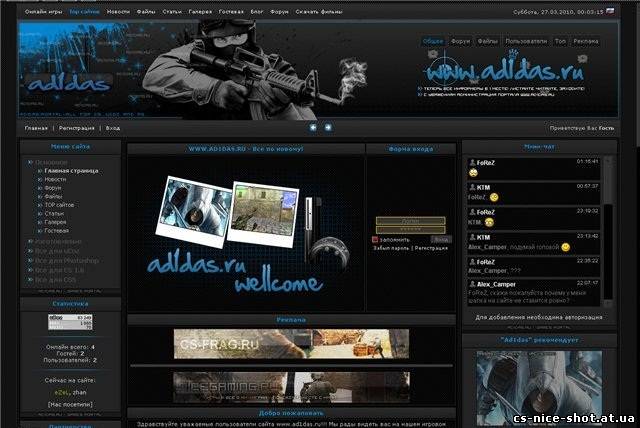
Task: Open 'Новости' in the top navigation bar
Action: point(118,12)
